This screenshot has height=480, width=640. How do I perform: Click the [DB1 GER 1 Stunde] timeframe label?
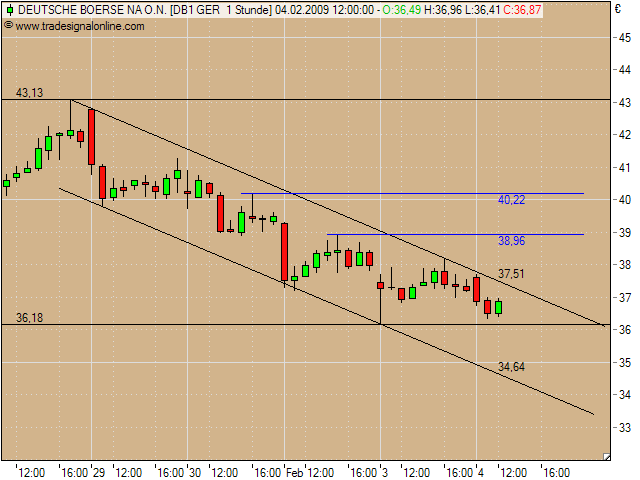point(221,10)
